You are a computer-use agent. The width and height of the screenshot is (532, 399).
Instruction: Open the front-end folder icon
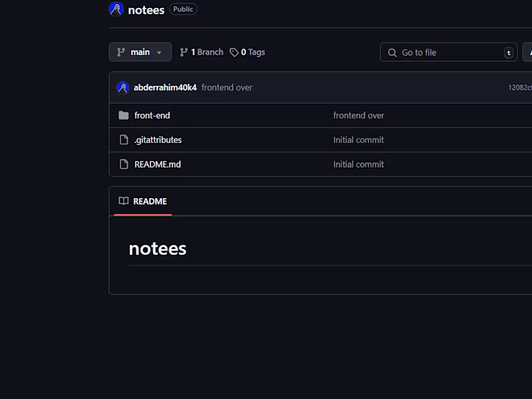tap(124, 115)
